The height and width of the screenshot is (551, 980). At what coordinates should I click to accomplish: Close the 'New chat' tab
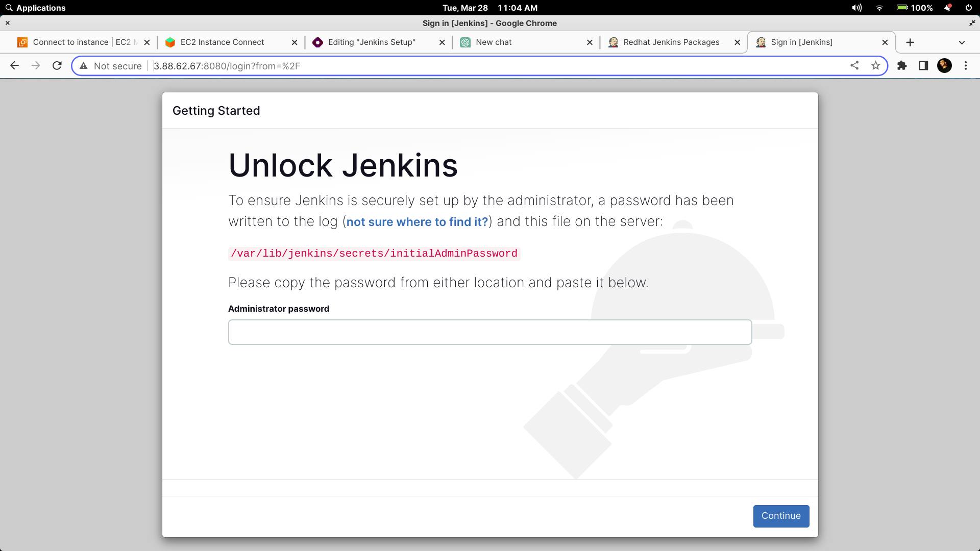point(590,42)
